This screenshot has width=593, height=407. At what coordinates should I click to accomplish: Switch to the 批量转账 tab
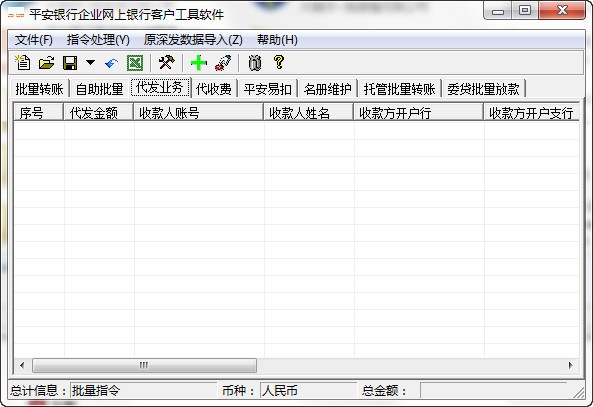pyautogui.click(x=39, y=89)
